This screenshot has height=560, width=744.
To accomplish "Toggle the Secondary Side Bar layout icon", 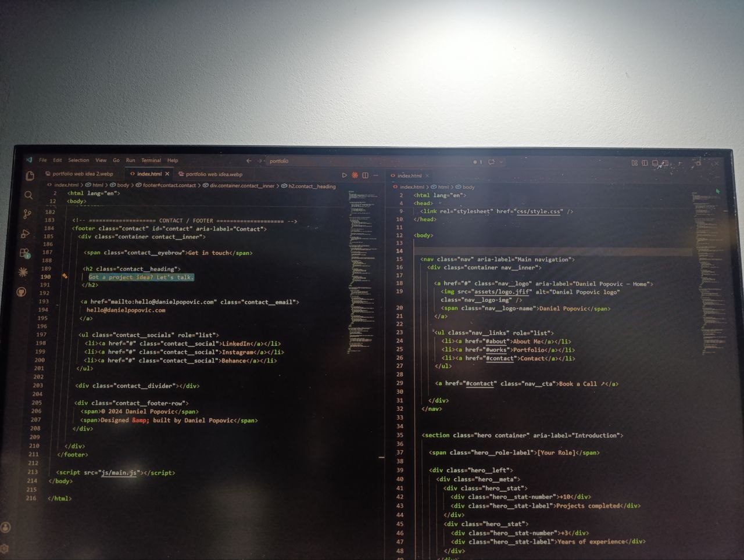I will 665,163.
